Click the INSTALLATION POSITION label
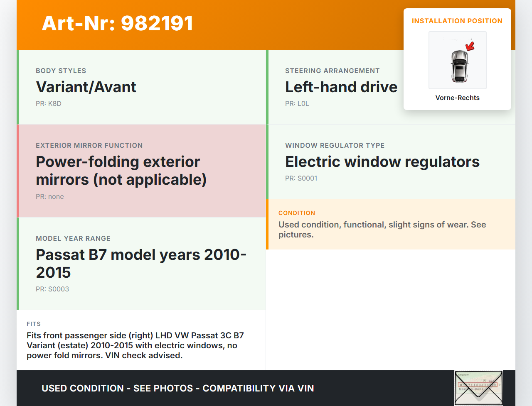Screen dimensions: 532x406 457,21
